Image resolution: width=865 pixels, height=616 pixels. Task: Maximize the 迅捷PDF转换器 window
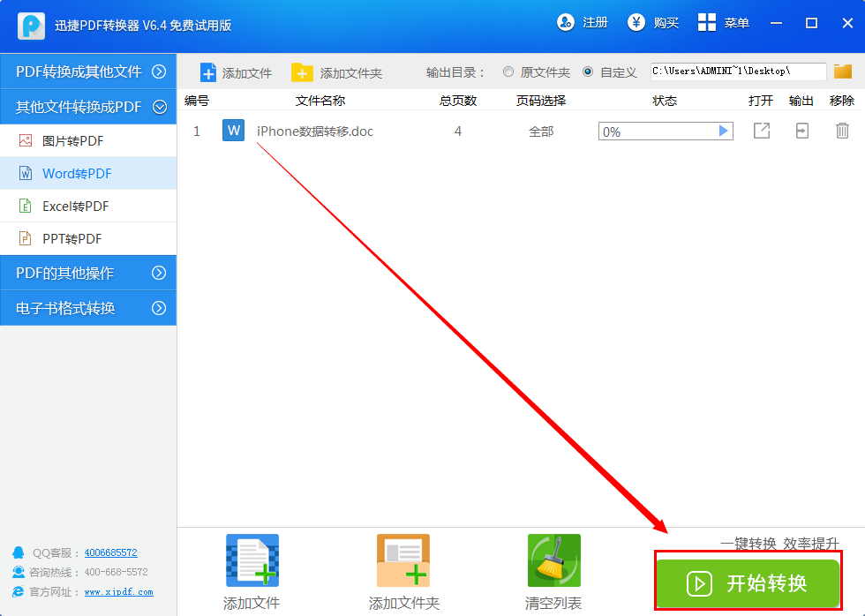(x=811, y=23)
